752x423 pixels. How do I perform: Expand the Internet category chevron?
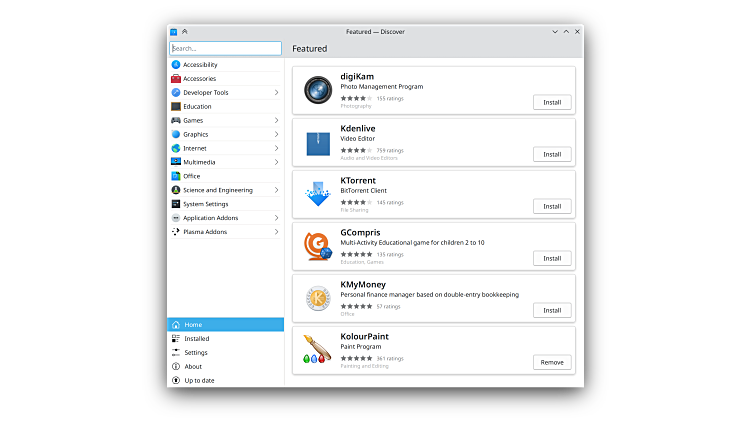pyautogui.click(x=276, y=148)
